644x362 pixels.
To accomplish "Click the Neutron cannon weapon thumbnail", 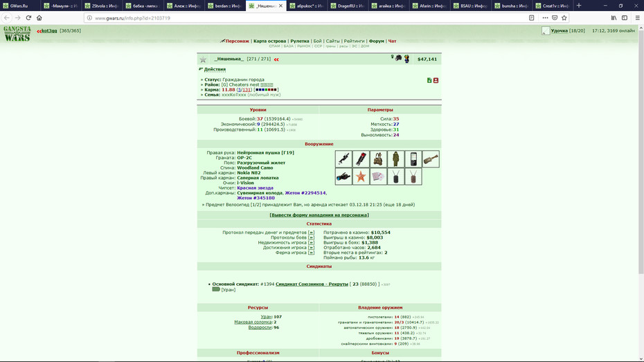I will click(343, 159).
